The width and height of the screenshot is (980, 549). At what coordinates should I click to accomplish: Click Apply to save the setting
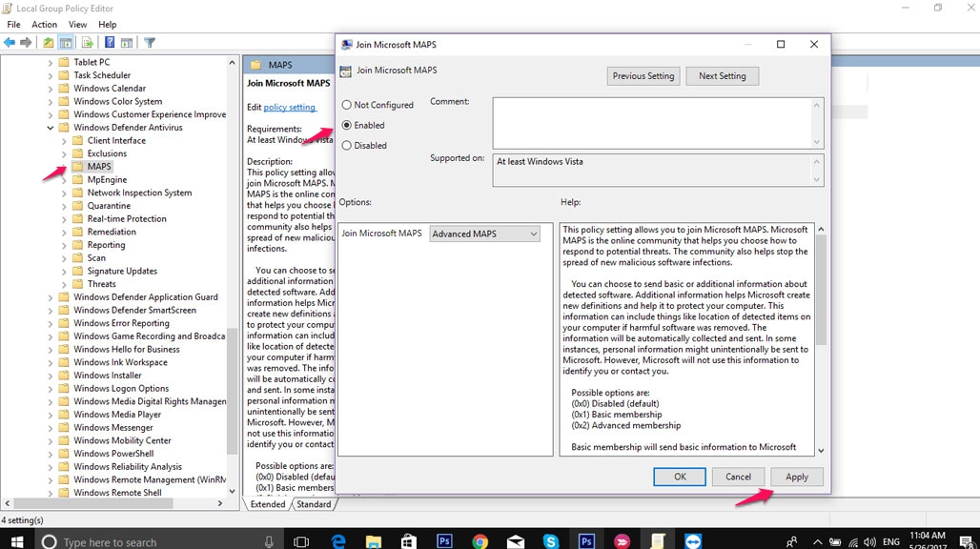(797, 477)
